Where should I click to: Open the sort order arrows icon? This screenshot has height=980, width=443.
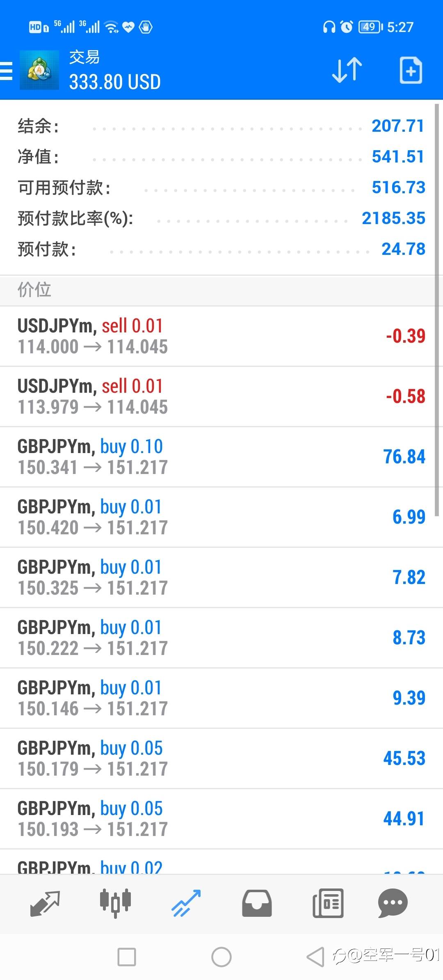tap(347, 70)
